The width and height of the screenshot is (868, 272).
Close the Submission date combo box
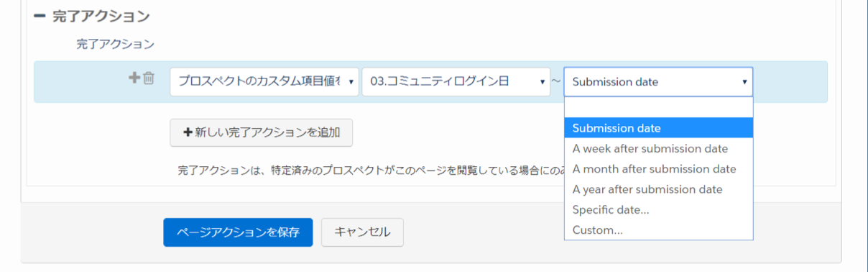click(x=658, y=82)
